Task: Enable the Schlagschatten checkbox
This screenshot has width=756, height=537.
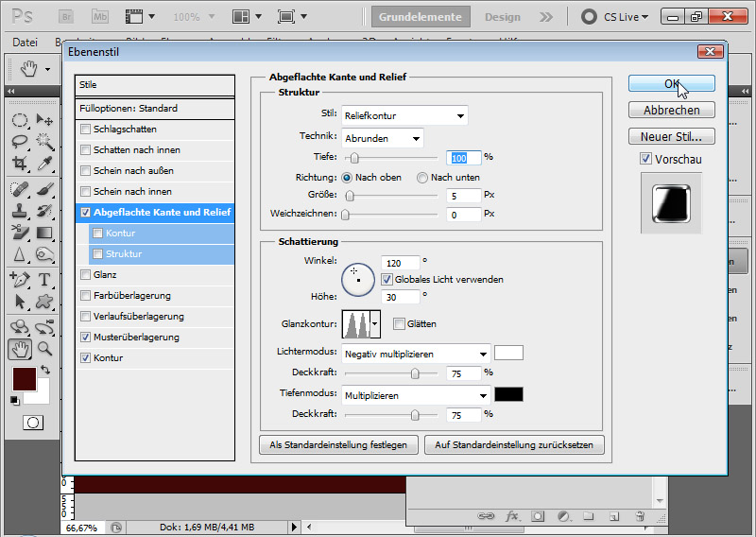Action: point(87,130)
